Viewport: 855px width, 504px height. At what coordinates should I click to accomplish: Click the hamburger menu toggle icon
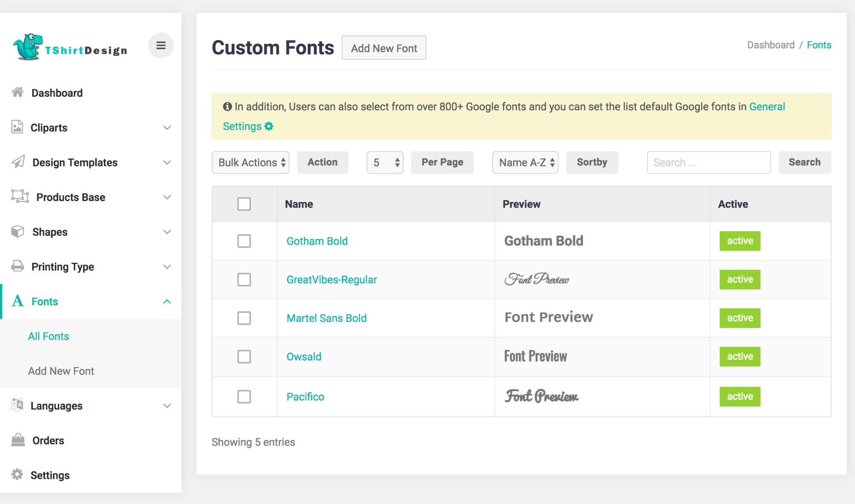161,45
